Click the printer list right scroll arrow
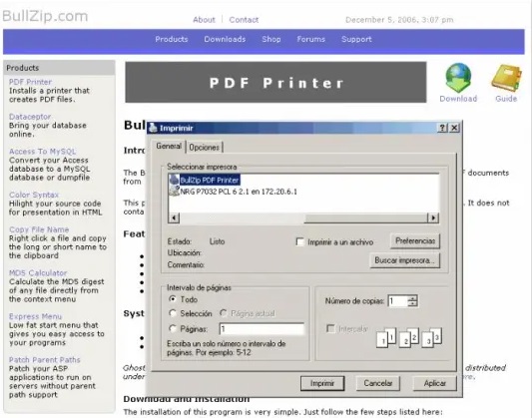 (x=433, y=217)
